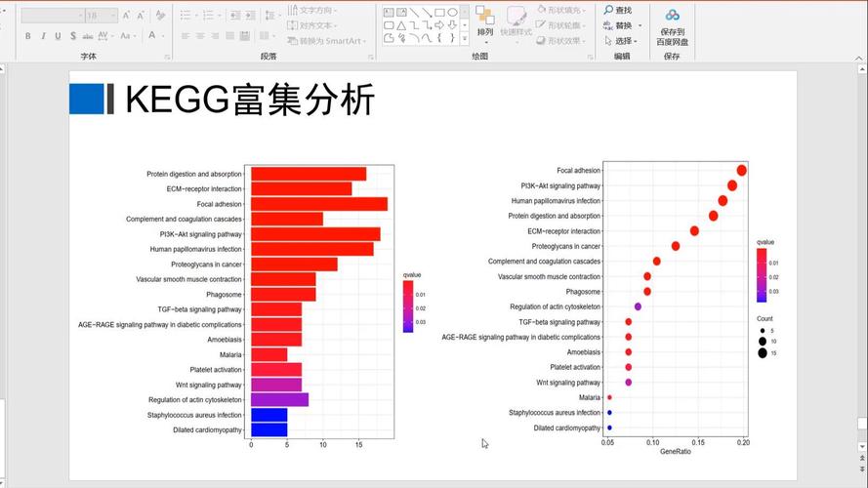Click Save to Baidu Netdisk icon
Screen dimensions: 868x488
(671, 16)
